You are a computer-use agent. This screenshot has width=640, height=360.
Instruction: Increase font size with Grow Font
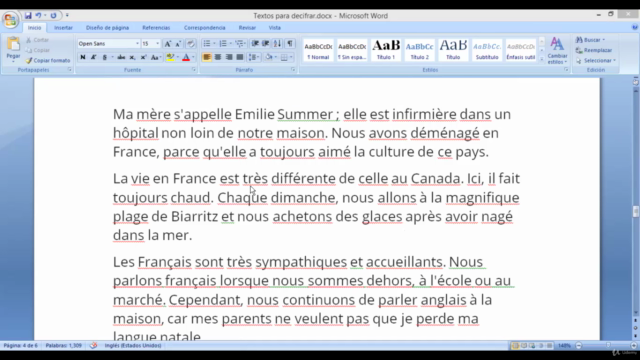(x=167, y=44)
